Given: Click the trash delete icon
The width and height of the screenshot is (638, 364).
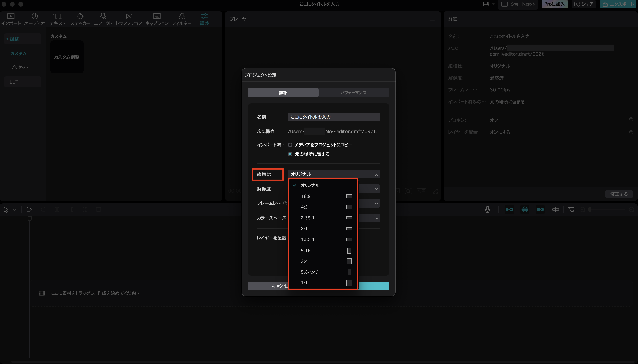Looking at the screenshot, I should tap(99, 209).
